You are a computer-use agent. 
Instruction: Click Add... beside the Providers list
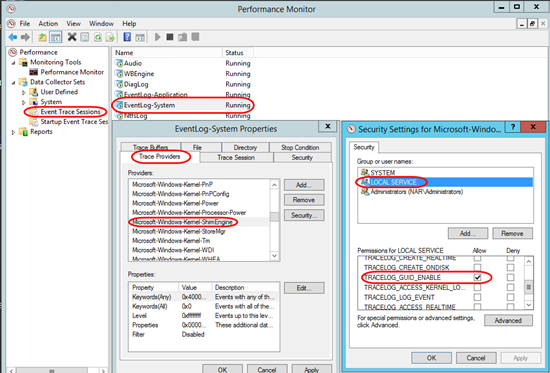pos(304,185)
